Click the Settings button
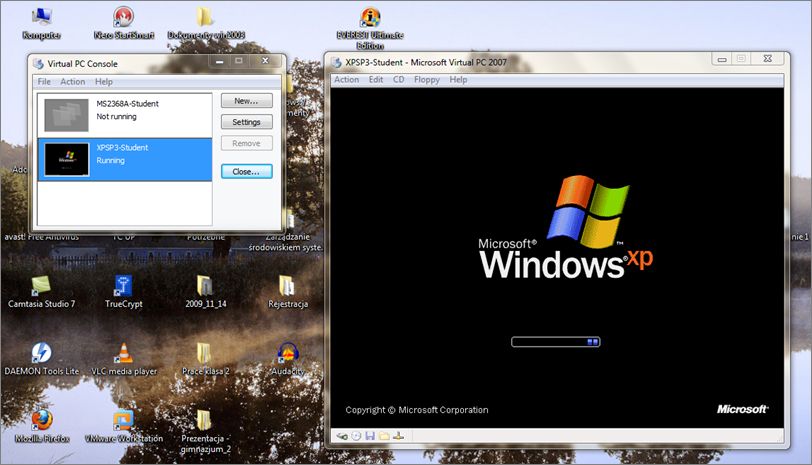 (x=246, y=122)
